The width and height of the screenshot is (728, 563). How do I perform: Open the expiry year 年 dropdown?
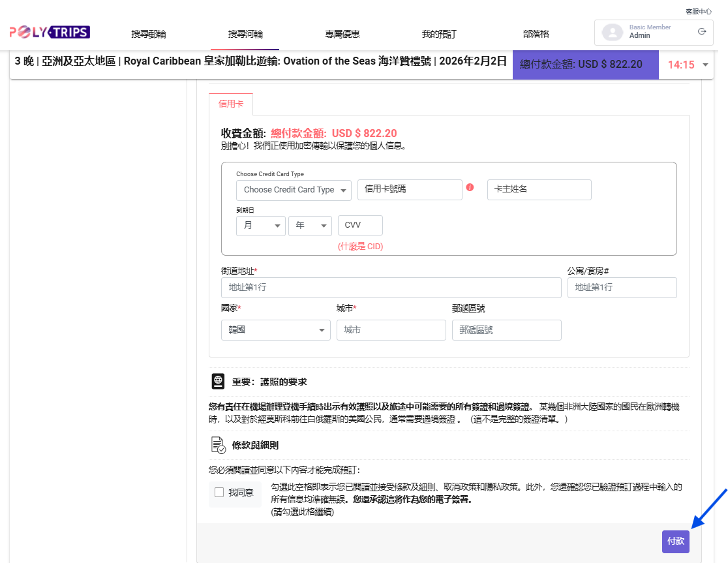[x=310, y=226]
